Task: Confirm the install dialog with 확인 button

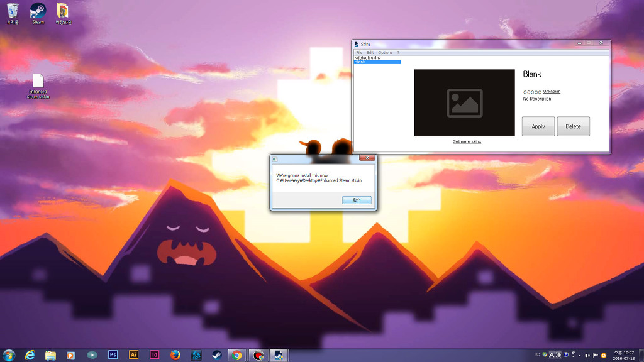Action: [x=357, y=200]
